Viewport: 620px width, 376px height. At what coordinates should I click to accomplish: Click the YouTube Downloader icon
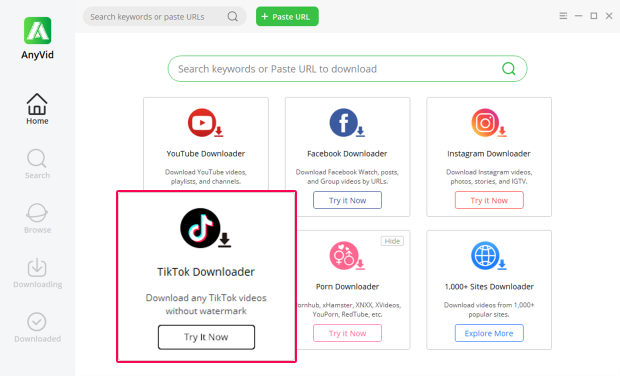(205, 123)
